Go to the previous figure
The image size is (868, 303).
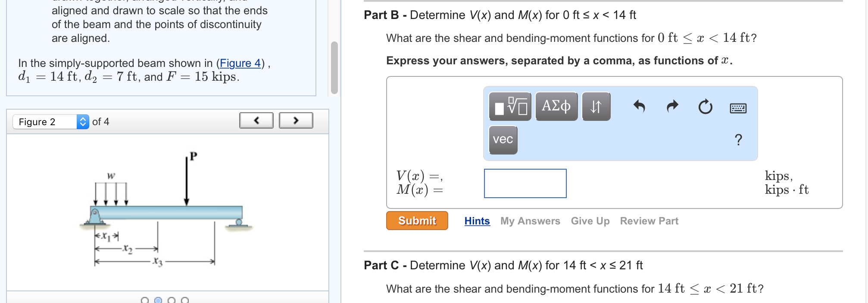pos(256,121)
